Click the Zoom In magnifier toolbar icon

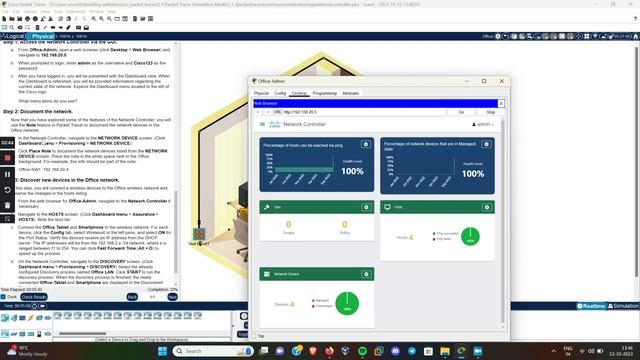[x=94, y=19]
